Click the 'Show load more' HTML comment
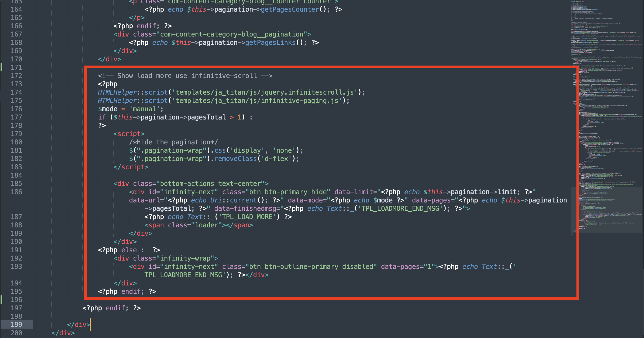The width and height of the screenshot is (644, 338). (185, 76)
